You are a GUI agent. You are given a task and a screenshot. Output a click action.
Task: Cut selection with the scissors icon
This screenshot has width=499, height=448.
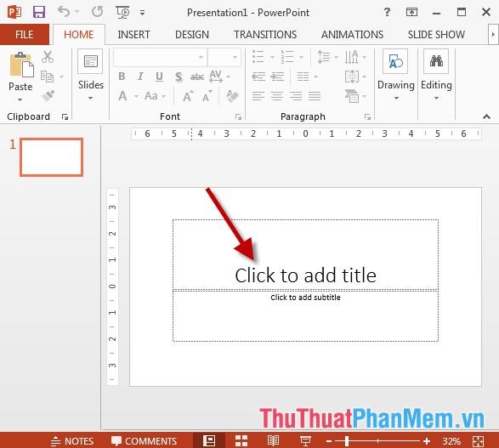(48, 57)
